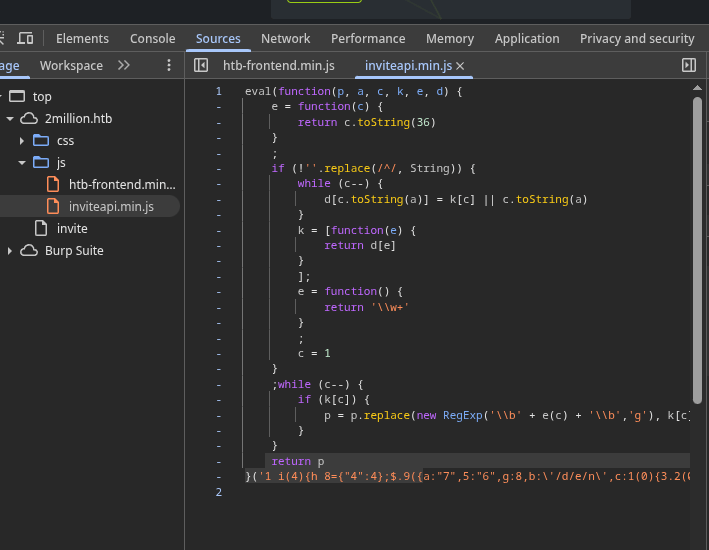Click the scrollbar up arrow
Image resolution: width=709 pixels, height=550 pixels.
click(697, 88)
